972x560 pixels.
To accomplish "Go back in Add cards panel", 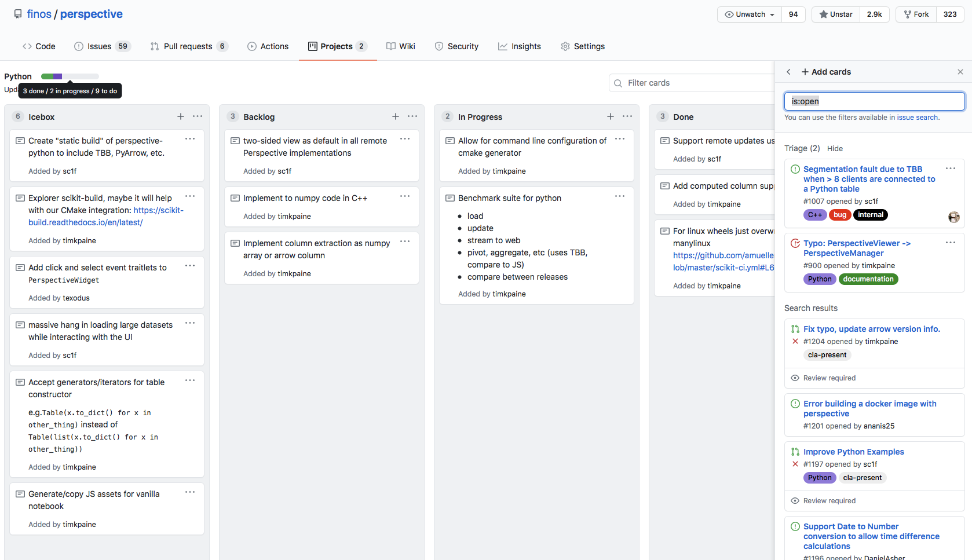I will point(788,72).
